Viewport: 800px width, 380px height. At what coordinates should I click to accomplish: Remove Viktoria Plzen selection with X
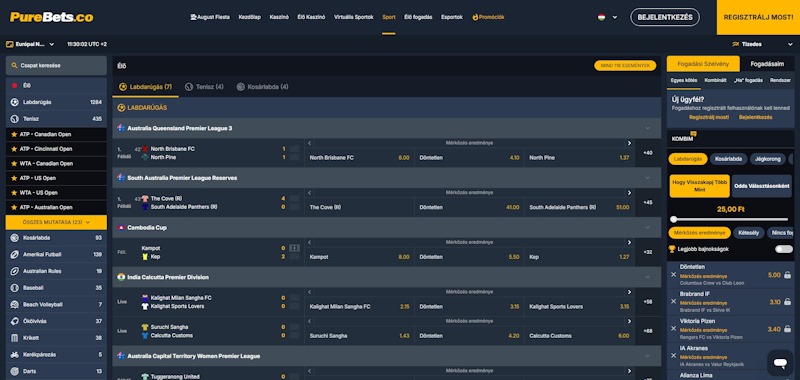(x=673, y=328)
